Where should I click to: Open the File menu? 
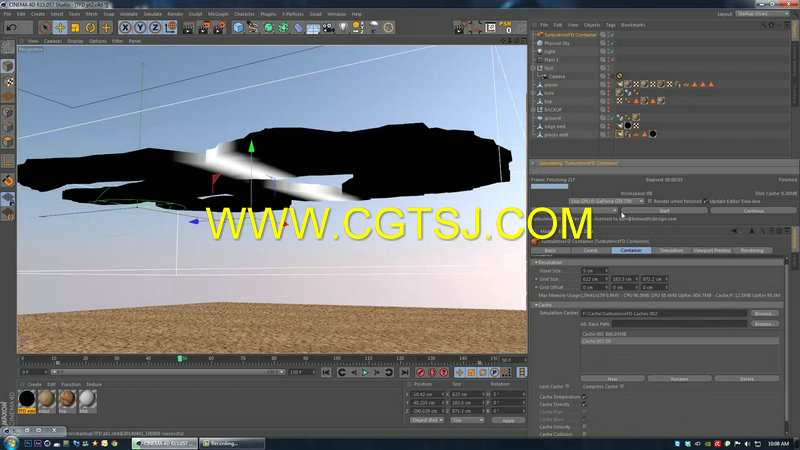click(8, 14)
